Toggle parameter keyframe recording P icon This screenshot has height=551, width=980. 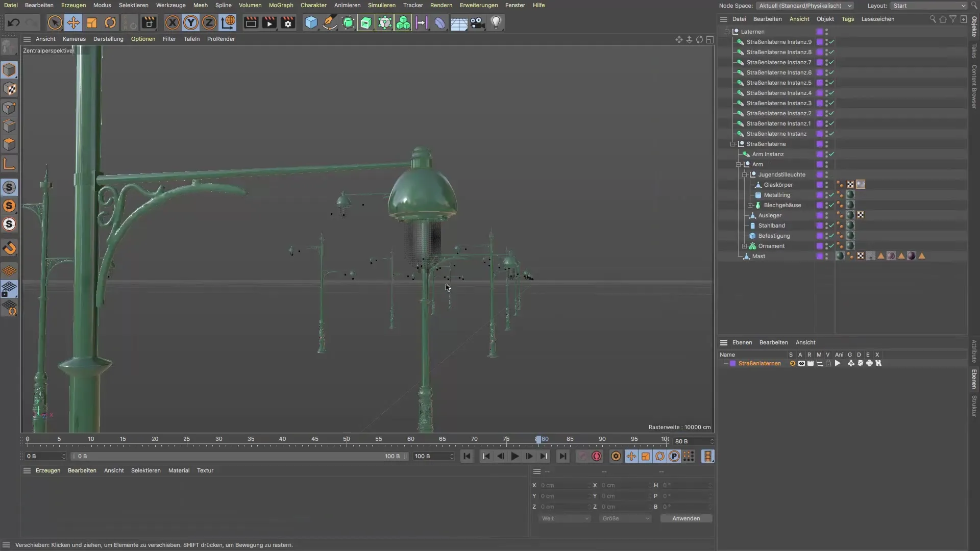coord(674,456)
